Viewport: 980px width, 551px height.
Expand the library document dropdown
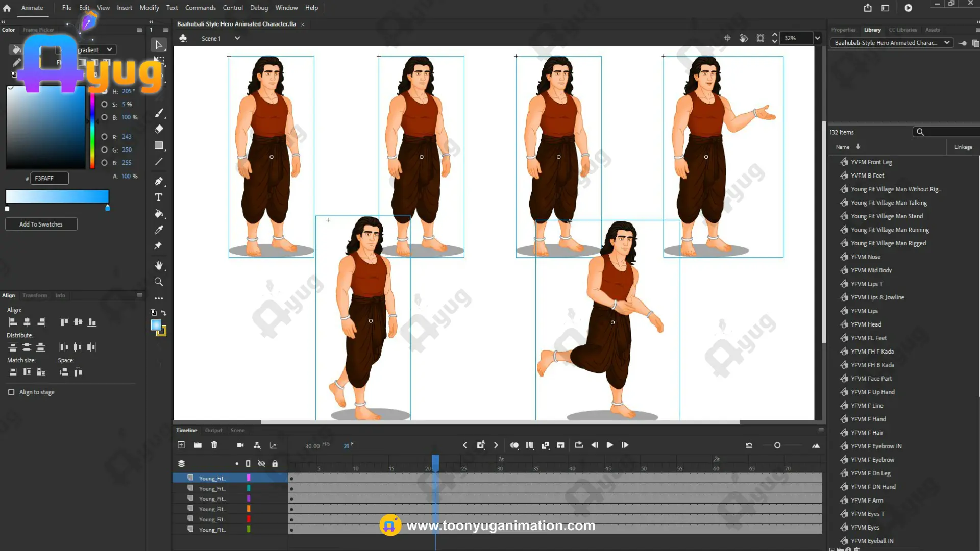tap(947, 43)
